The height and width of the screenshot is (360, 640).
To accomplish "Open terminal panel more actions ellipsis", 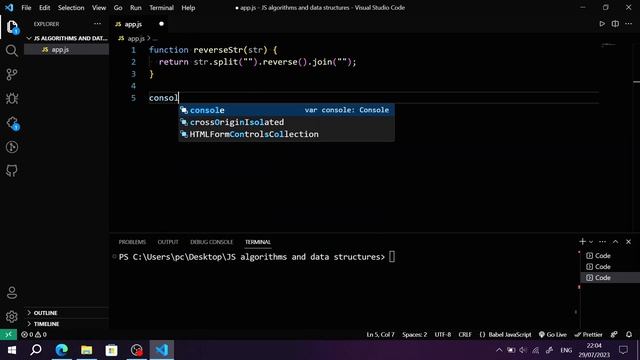I will [x=602, y=242].
